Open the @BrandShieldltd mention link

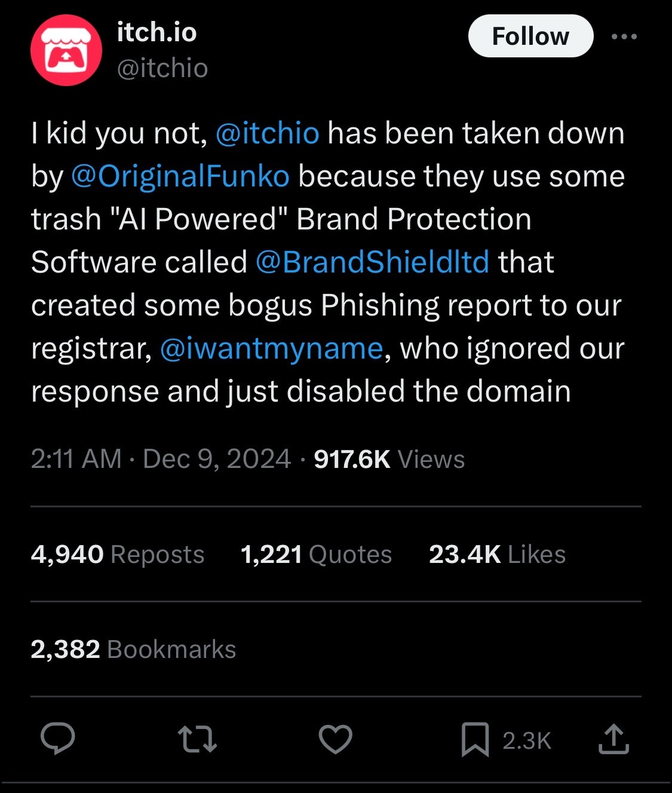coord(373,262)
